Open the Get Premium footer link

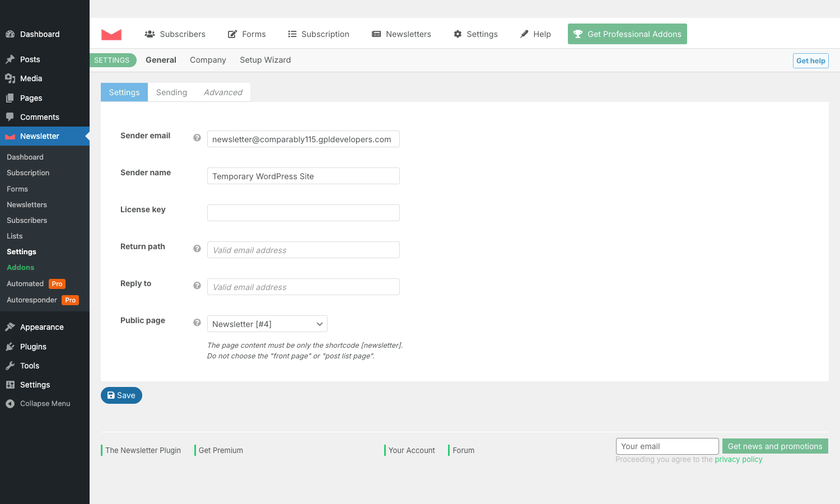click(x=221, y=450)
